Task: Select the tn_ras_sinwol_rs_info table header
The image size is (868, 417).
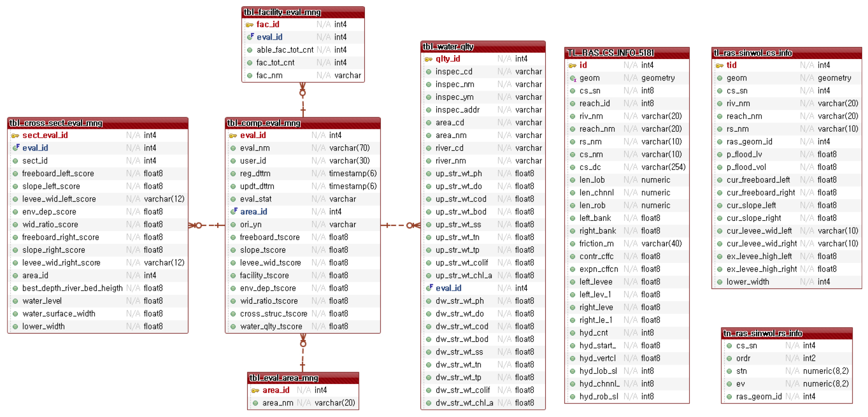Action: click(x=786, y=333)
